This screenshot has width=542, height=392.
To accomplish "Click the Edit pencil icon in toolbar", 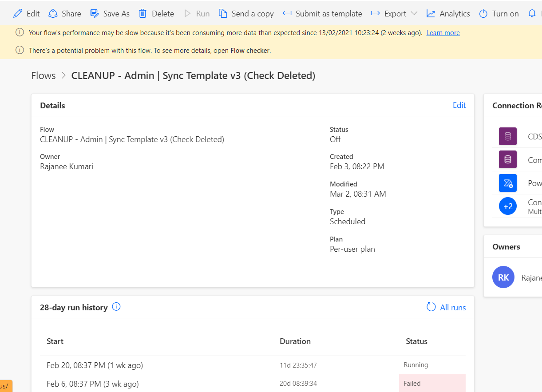I will tap(18, 14).
